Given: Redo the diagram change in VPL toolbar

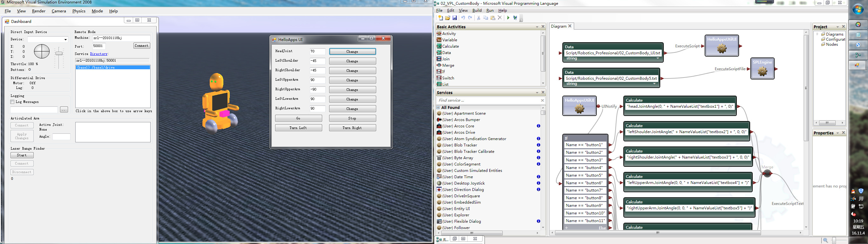Looking at the screenshot, I should 470,18.
